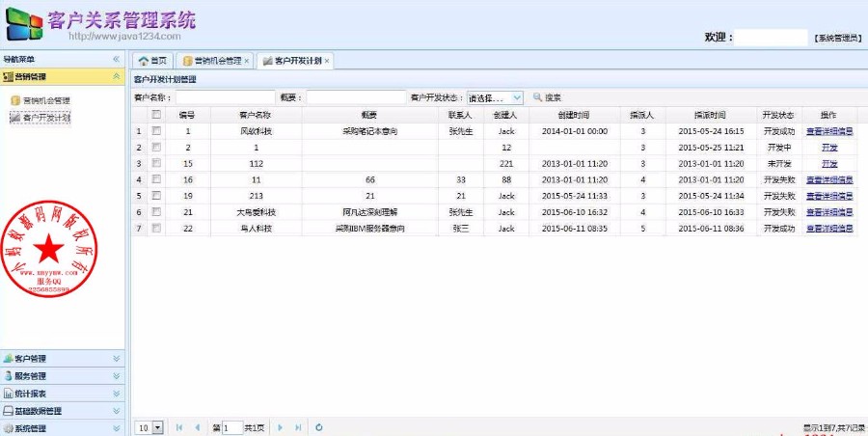Toggle the select-all header checkbox

[156, 114]
